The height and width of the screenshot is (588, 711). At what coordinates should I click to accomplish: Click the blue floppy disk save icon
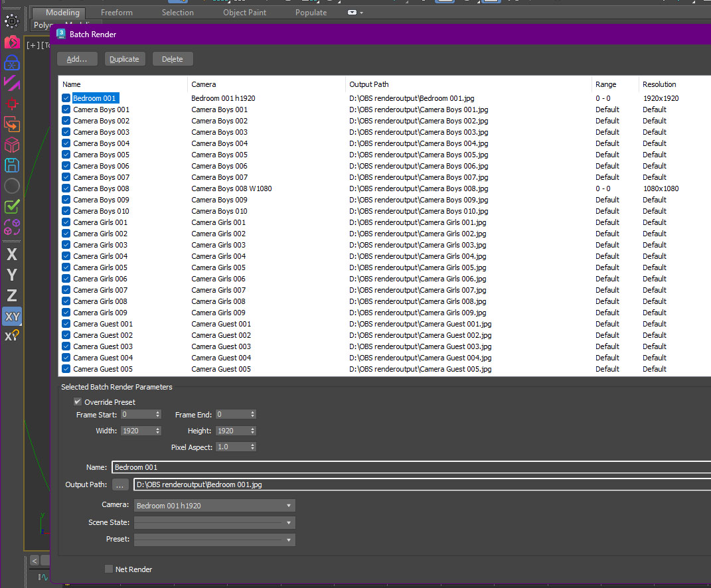(12, 165)
